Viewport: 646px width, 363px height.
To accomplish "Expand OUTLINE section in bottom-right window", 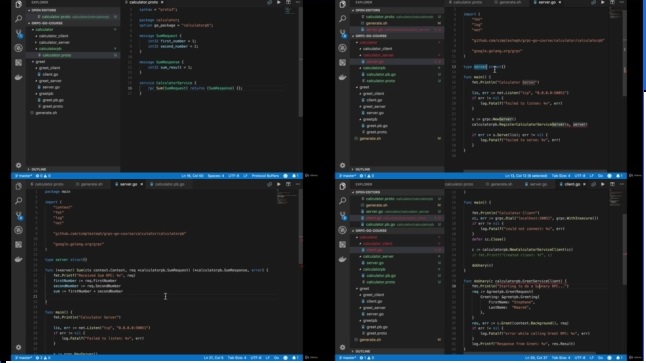I will [363, 351].
